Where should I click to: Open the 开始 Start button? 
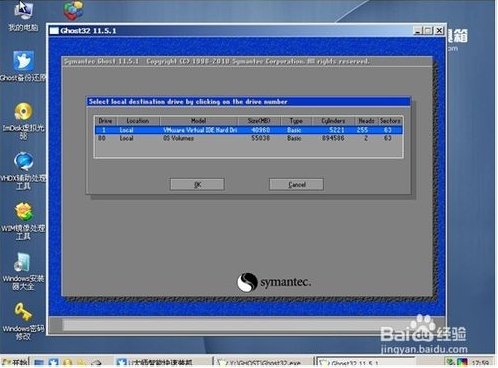coord(15,363)
